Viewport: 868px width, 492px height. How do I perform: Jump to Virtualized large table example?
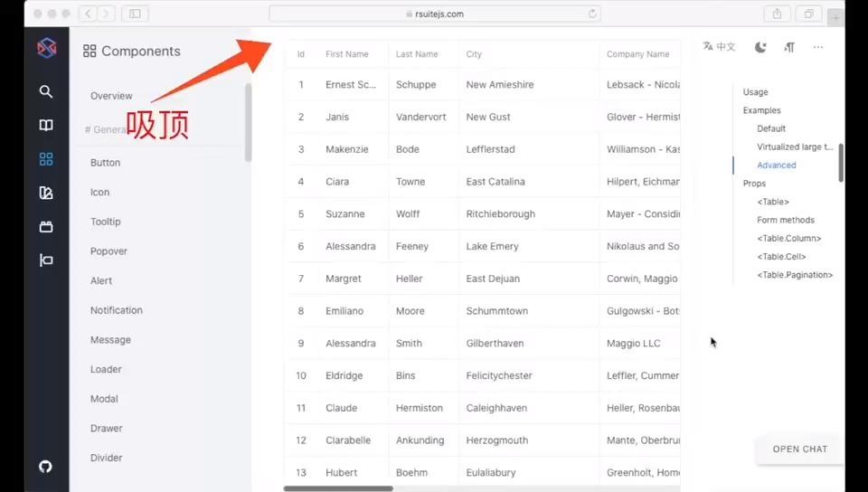[x=795, y=147]
